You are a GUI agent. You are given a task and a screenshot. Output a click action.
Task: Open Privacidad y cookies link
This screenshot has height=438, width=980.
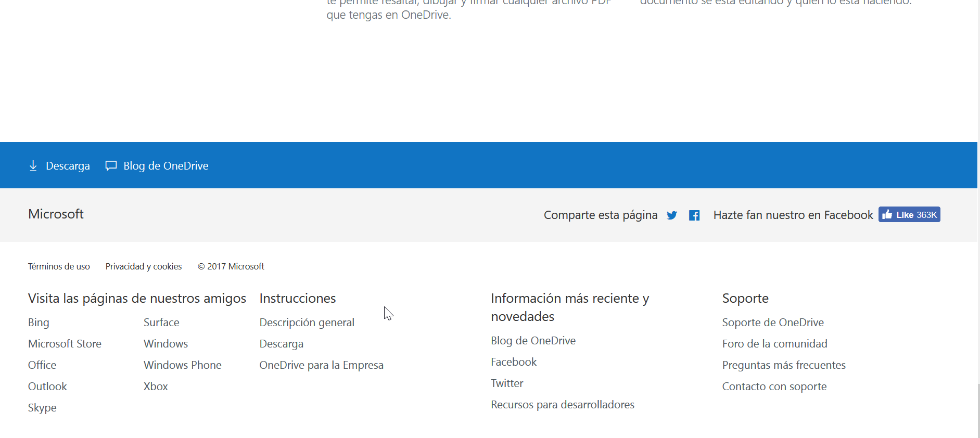tap(144, 266)
